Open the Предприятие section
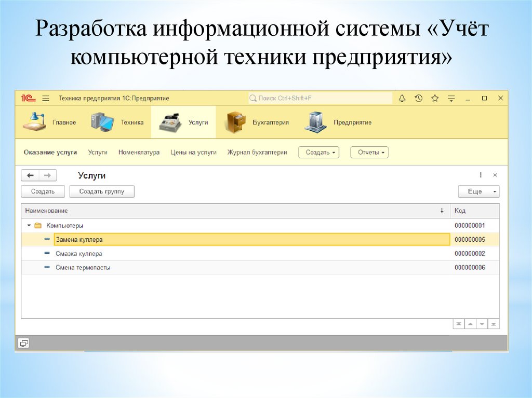Image resolution: width=532 pixels, height=398 pixels. 338,122
